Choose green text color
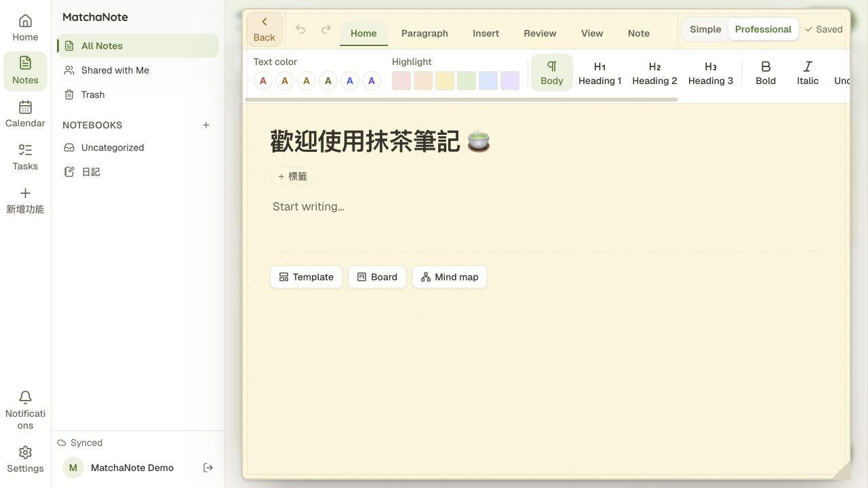This screenshot has height=488, width=868. tap(328, 81)
